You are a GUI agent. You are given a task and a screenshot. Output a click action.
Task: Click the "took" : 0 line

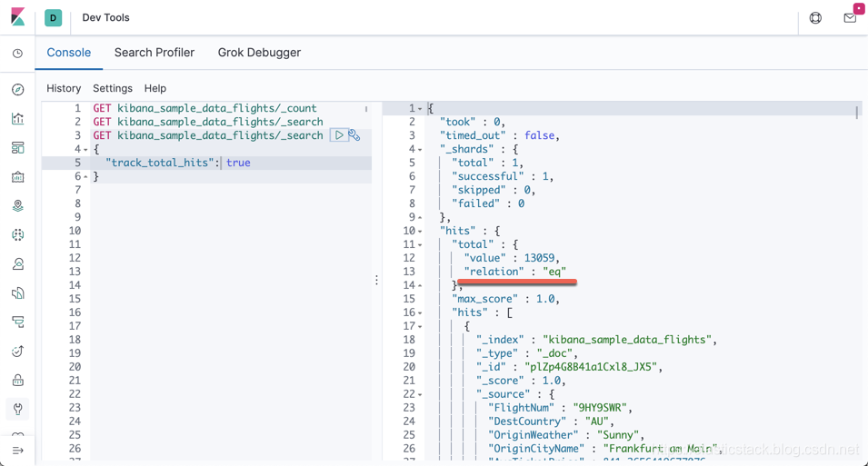coord(473,122)
